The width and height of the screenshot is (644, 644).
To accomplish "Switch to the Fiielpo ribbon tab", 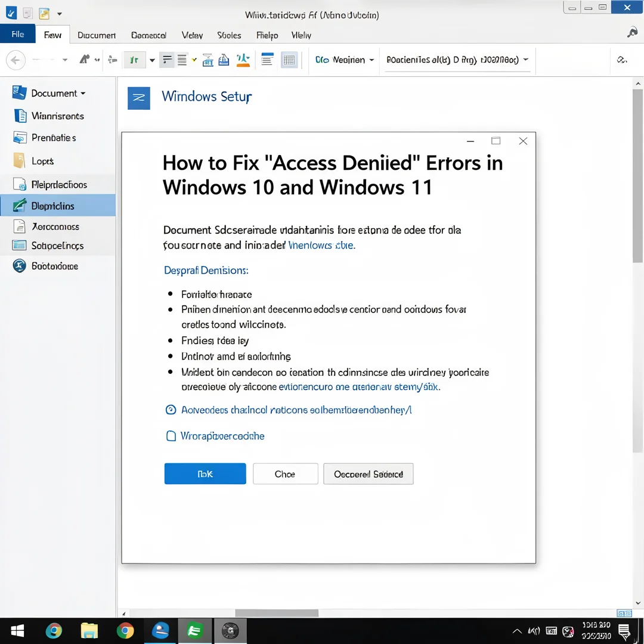I will point(267,35).
